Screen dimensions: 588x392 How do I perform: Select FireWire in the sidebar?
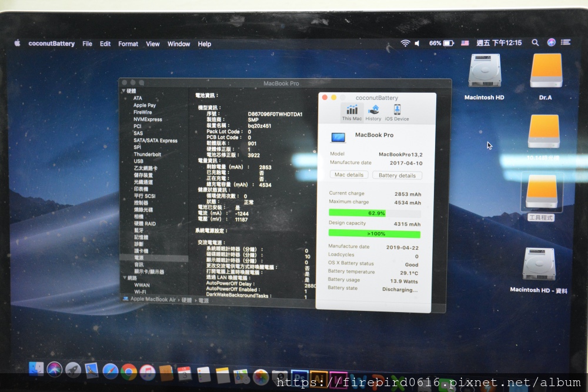point(142,112)
